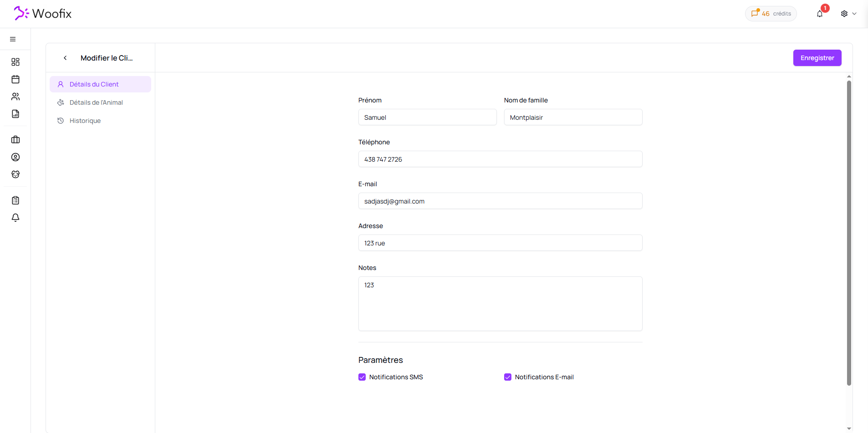Click the Enregistrer button

pos(817,58)
